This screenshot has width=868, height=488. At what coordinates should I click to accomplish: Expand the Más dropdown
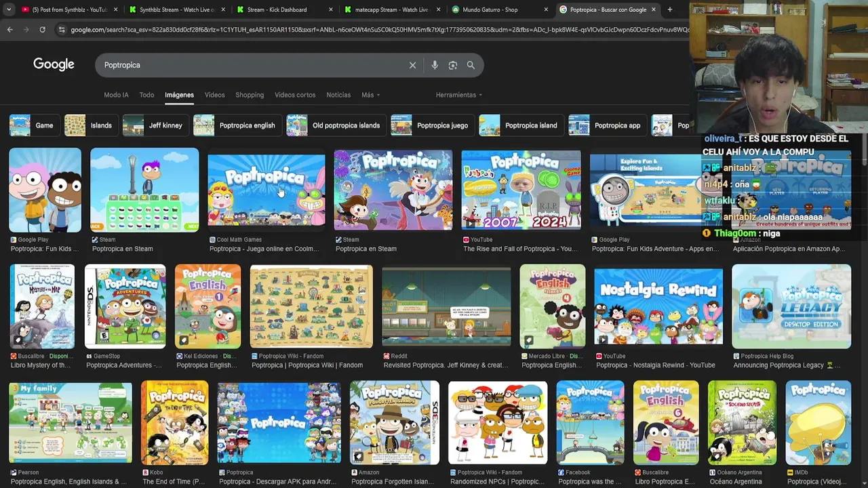click(370, 95)
